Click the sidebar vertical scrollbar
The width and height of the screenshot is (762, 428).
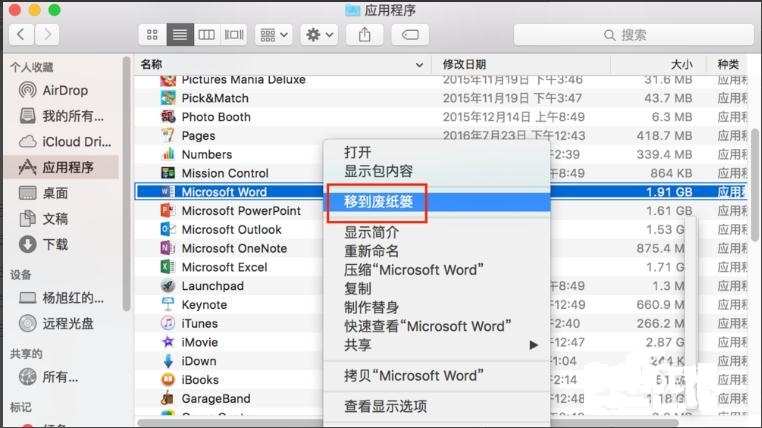(x=126, y=184)
